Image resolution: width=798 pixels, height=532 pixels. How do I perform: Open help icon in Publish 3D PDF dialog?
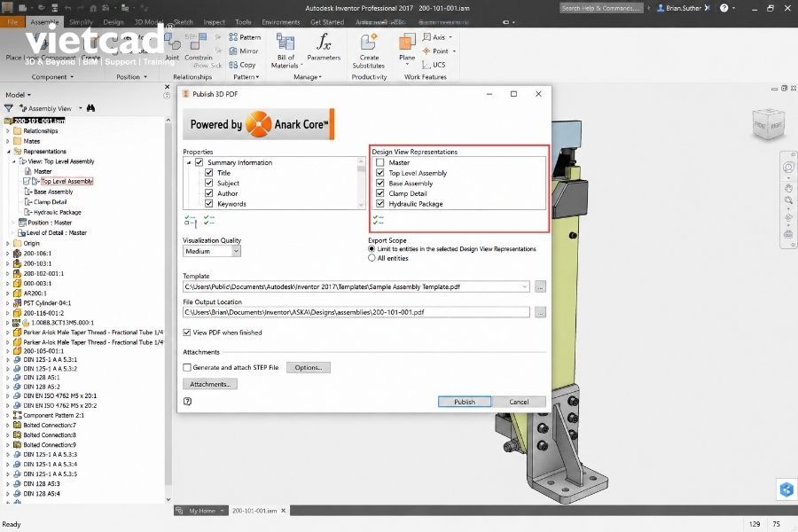point(187,401)
